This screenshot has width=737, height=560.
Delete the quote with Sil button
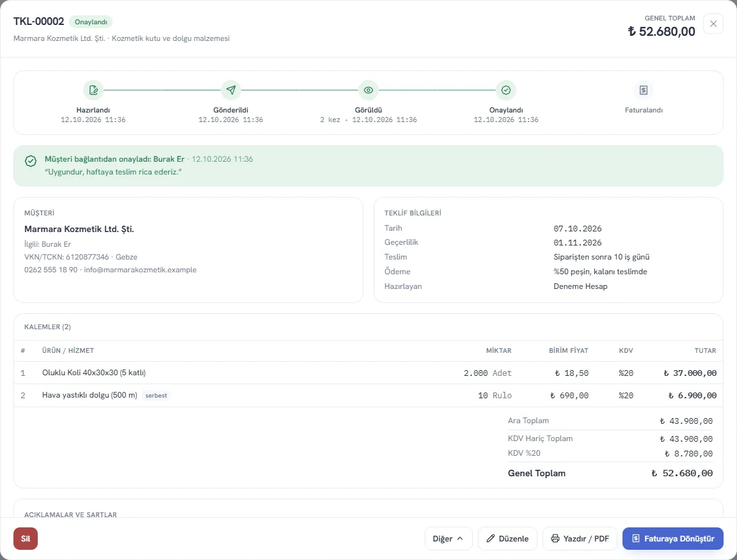click(26, 538)
